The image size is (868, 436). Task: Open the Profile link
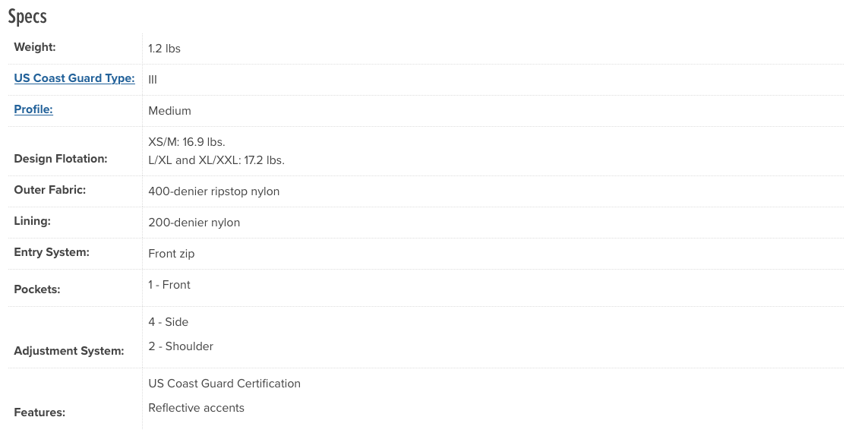pos(33,109)
